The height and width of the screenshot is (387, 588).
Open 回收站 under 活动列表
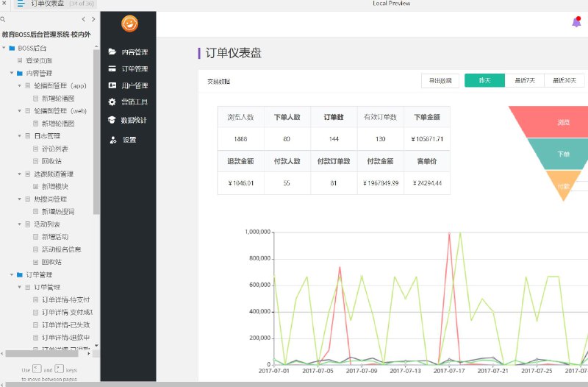(51, 262)
